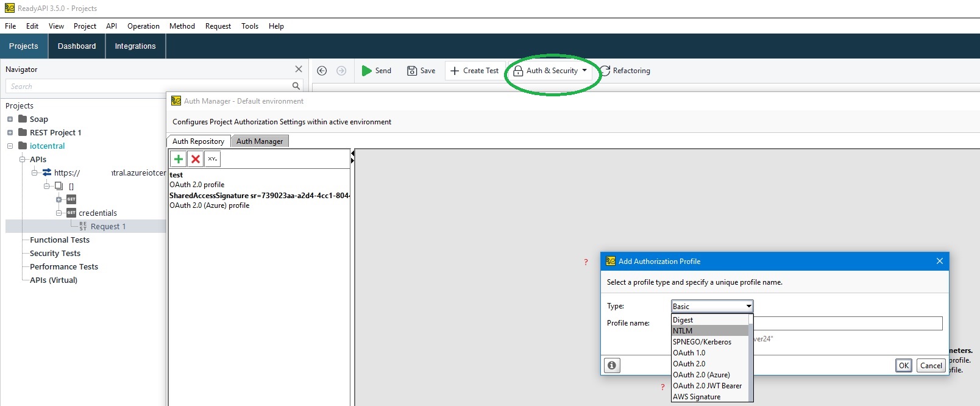Open the Tools menu
Screen dimensions: 980x406
[250, 26]
